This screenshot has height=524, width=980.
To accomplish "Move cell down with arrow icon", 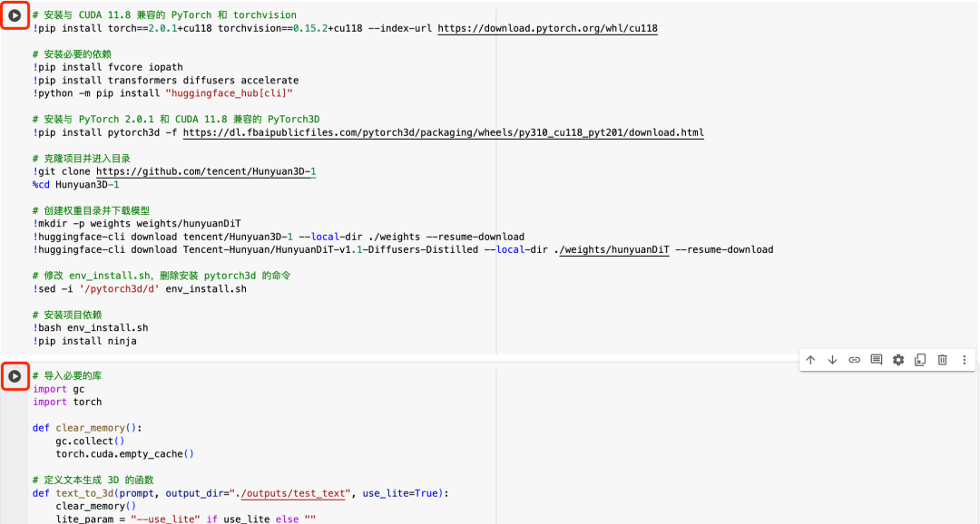I will point(832,360).
